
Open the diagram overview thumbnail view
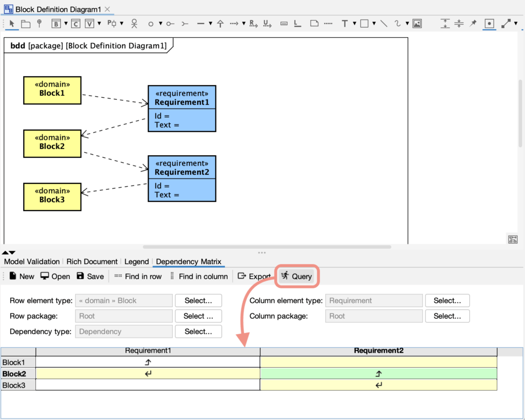512,239
